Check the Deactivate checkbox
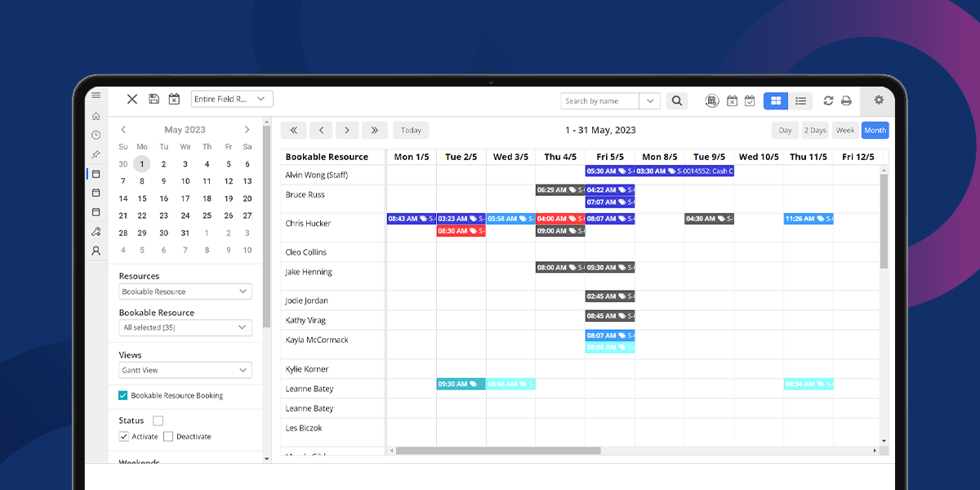This screenshot has width=980, height=490. tap(168, 436)
